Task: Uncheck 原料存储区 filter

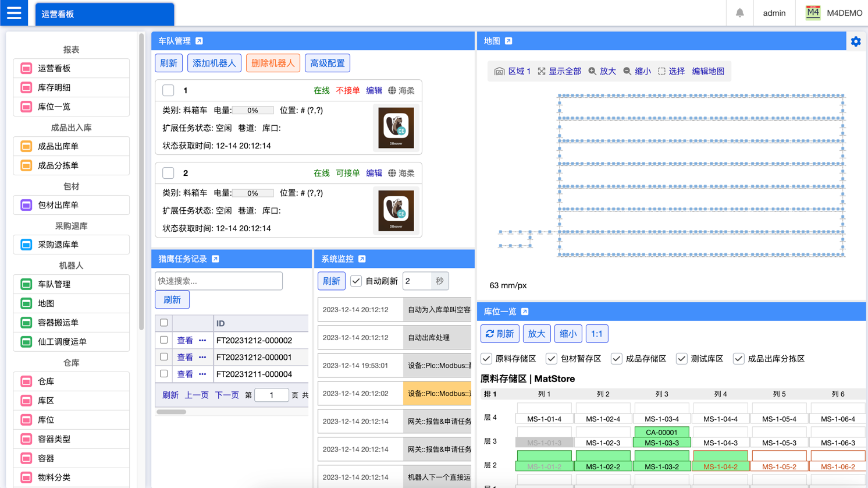Action: [486, 359]
